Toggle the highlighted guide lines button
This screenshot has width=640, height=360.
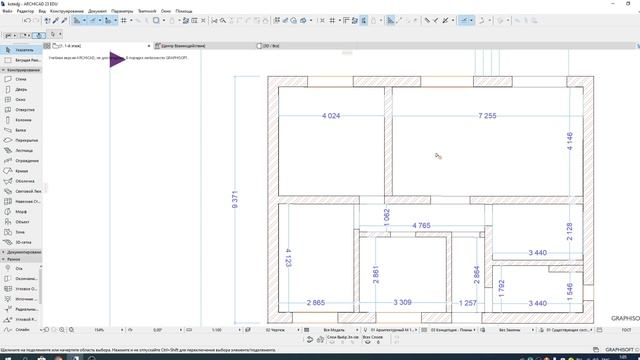[x=77, y=20]
